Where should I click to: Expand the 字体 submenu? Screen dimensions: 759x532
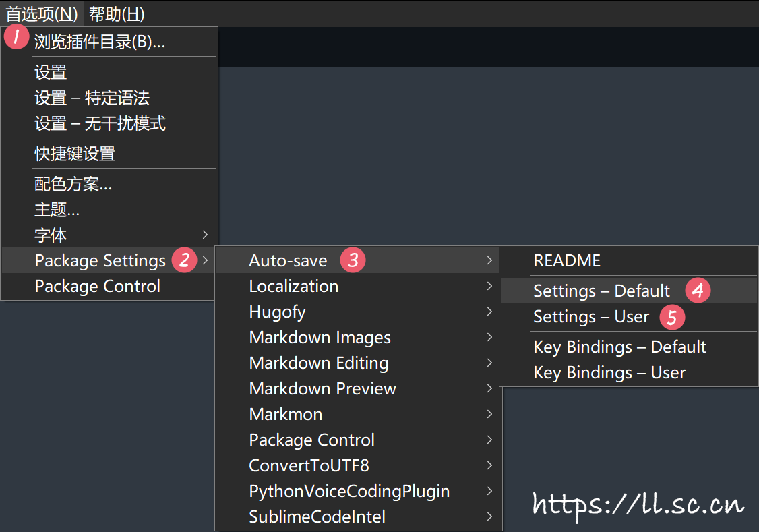point(51,235)
